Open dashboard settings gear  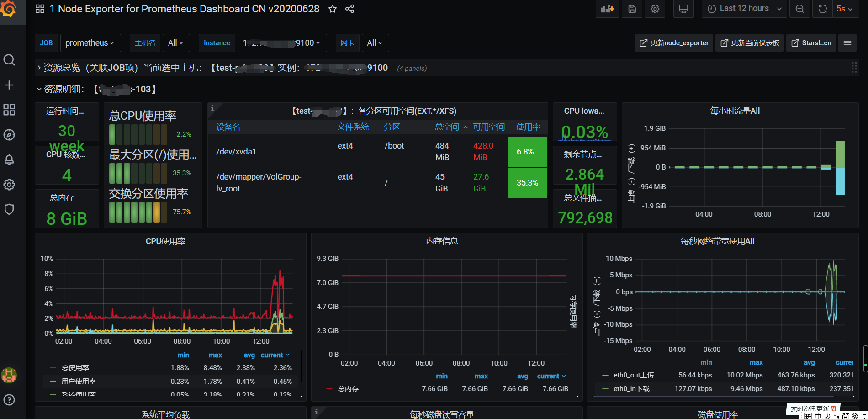click(x=655, y=9)
